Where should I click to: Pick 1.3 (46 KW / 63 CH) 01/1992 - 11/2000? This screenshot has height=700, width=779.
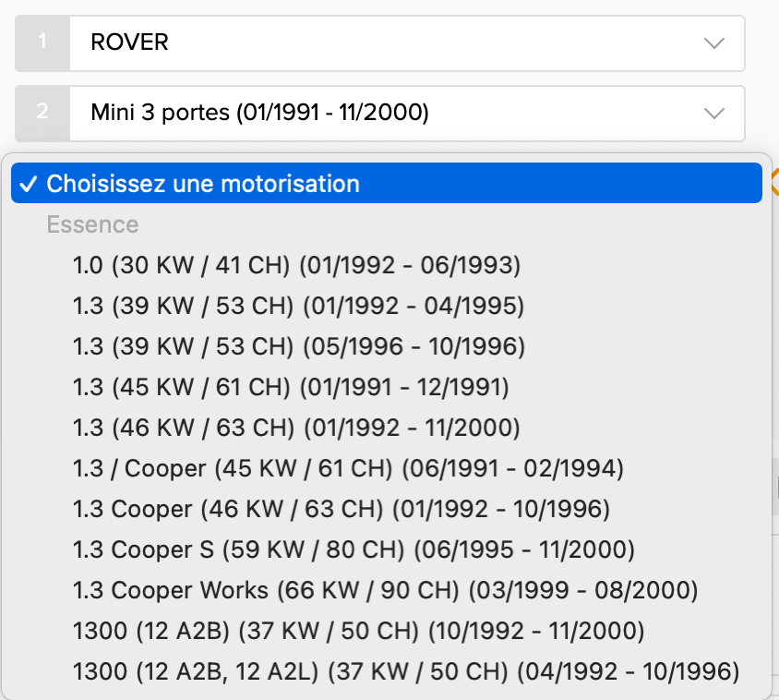387,428
